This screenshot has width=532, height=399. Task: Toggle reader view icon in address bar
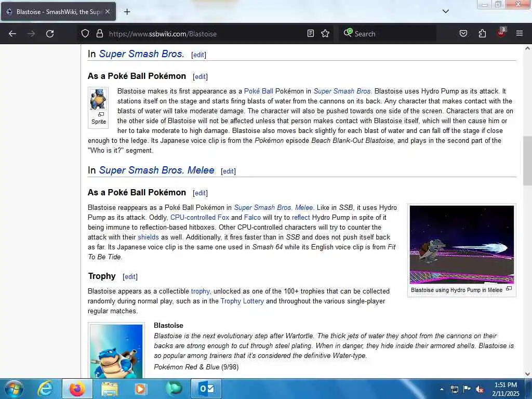[311, 33]
